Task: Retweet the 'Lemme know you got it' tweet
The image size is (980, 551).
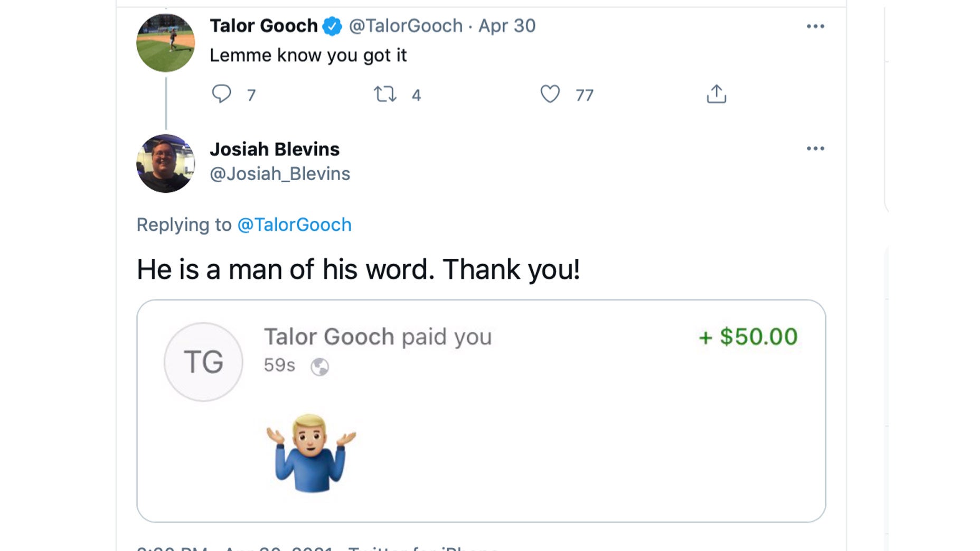Action: (385, 95)
